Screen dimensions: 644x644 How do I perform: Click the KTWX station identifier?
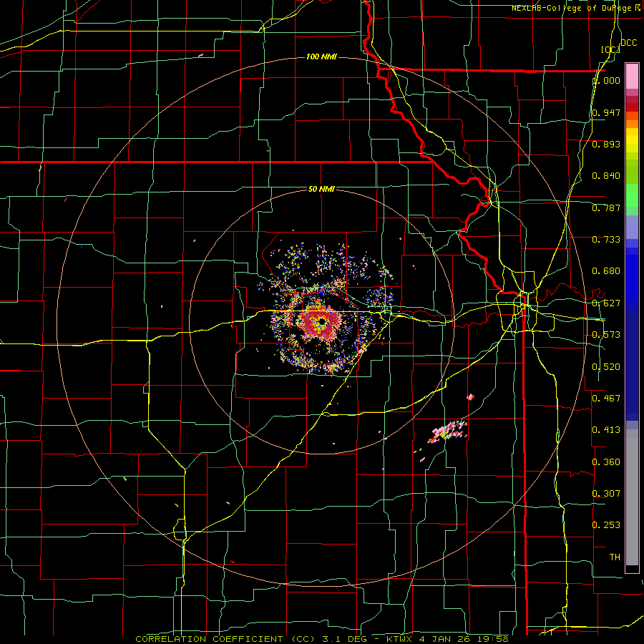pyautogui.click(x=401, y=639)
